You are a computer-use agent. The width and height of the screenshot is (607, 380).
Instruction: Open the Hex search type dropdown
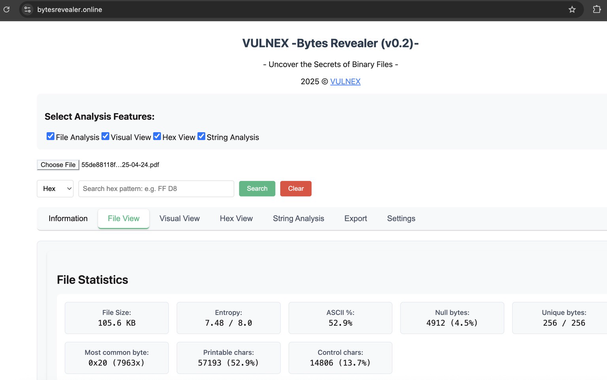click(55, 189)
